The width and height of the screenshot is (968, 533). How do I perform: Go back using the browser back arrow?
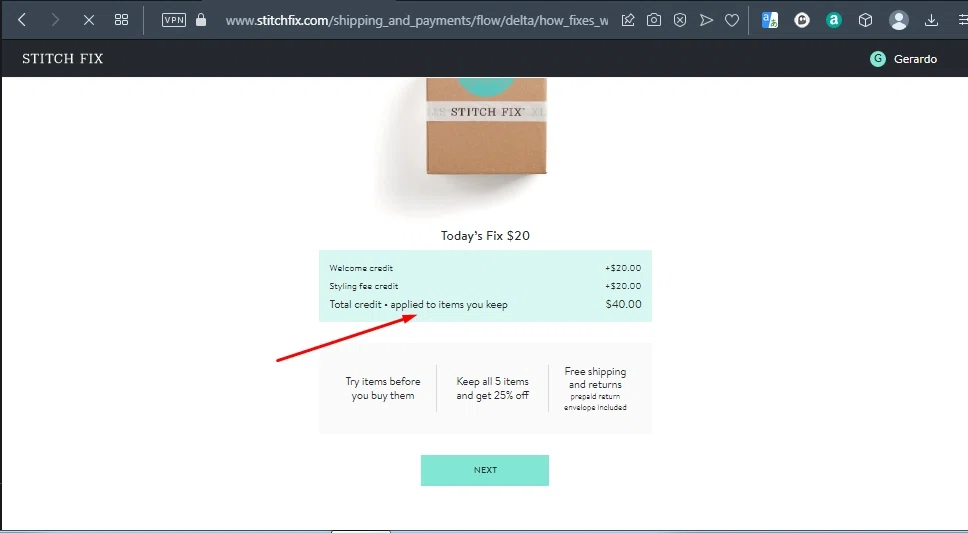point(22,20)
